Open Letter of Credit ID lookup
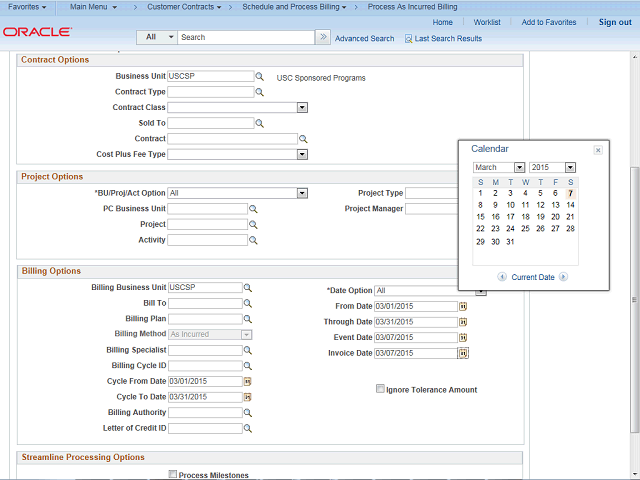This screenshot has width=640, height=480. [x=249, y=428]
